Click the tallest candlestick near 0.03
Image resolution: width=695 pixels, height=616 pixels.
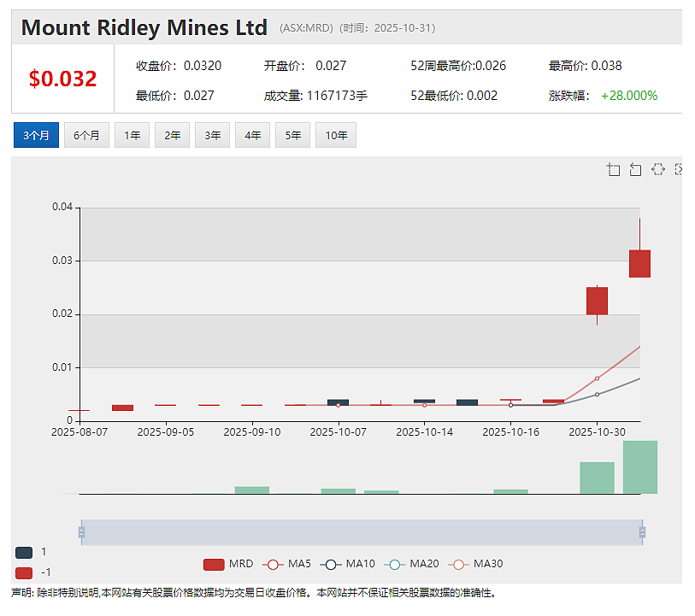pos(639,263)
